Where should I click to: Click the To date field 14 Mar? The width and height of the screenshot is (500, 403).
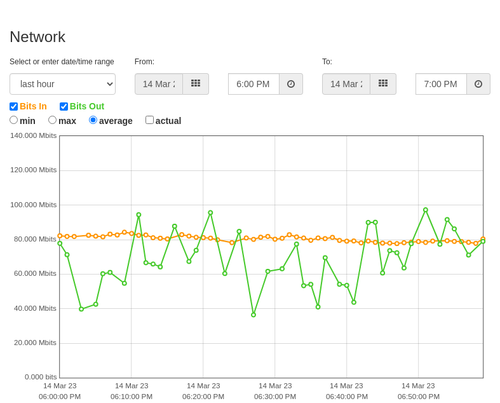[346, 84]
